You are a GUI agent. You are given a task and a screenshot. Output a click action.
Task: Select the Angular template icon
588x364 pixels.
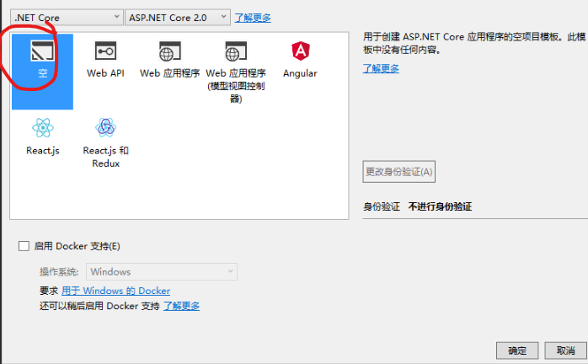[301, 51]
